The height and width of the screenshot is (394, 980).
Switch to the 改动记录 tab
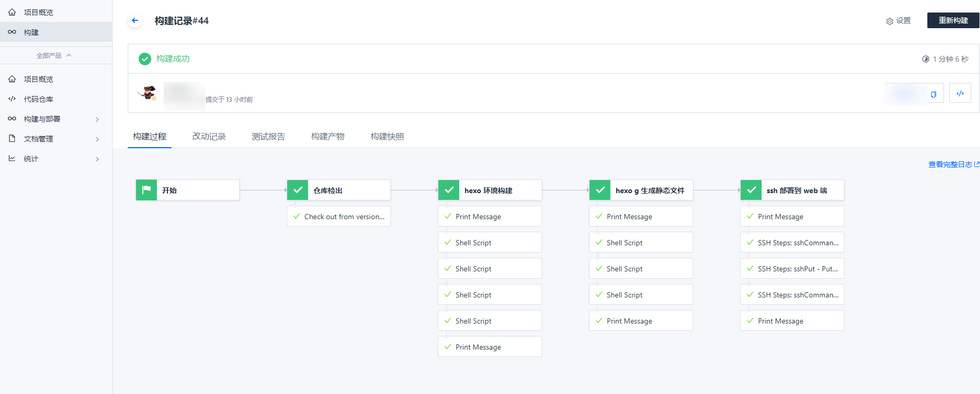click(209, 136)
